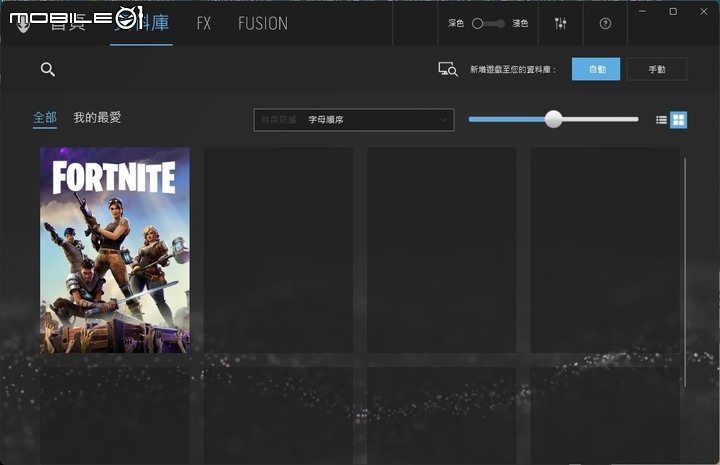720x465 pixels.
Task: Close the application window
Action: coord(703,11)
